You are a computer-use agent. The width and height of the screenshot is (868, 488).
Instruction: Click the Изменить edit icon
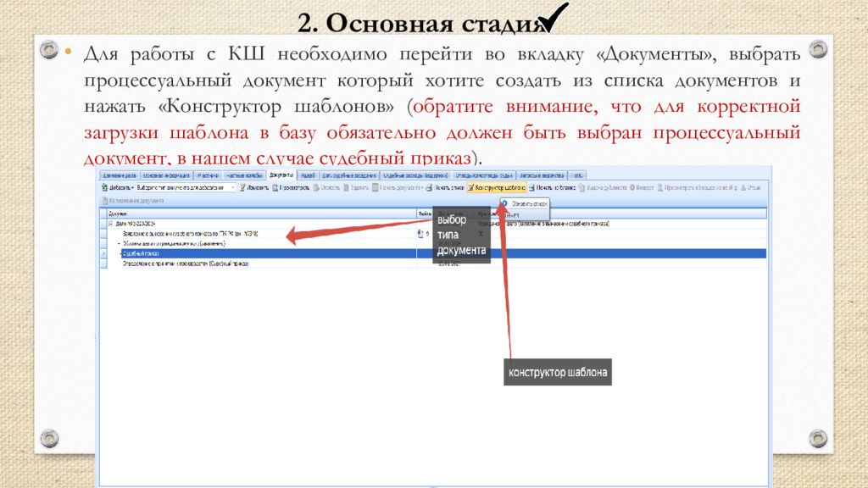point(242,187)
